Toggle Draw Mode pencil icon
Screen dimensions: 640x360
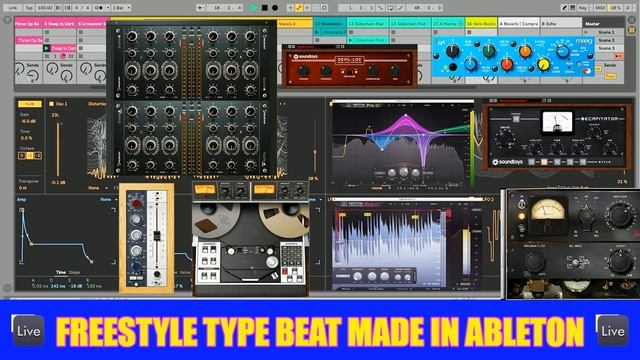[564, 8]
